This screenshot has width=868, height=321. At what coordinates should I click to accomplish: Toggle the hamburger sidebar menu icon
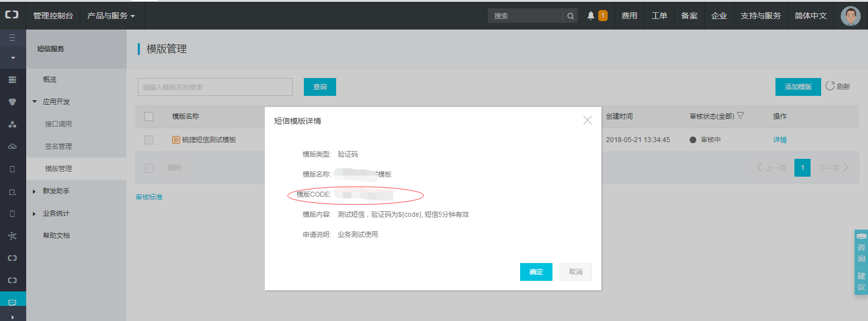(x=12, y=38)
